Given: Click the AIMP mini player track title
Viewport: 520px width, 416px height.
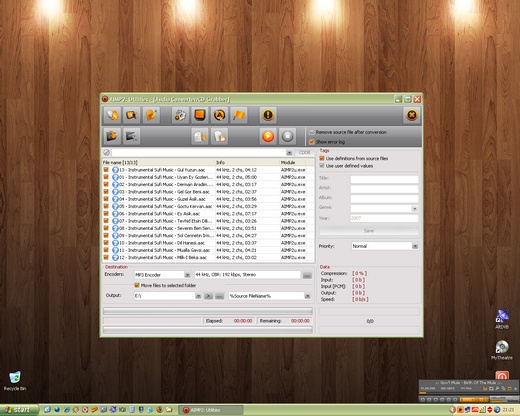Looking at the screenshot, I should (x=468, y=383).
